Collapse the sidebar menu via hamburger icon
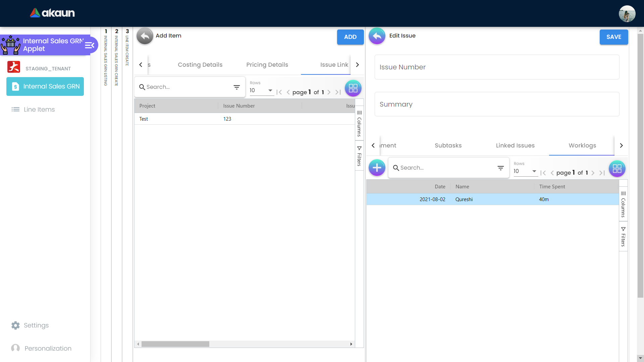This screenshot has height=362, width=644. click(x=90, y=45)
